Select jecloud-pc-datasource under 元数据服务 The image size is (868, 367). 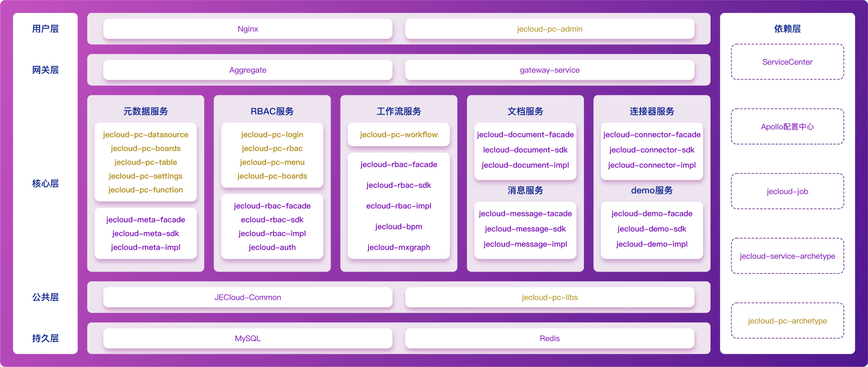click(146, 135)
